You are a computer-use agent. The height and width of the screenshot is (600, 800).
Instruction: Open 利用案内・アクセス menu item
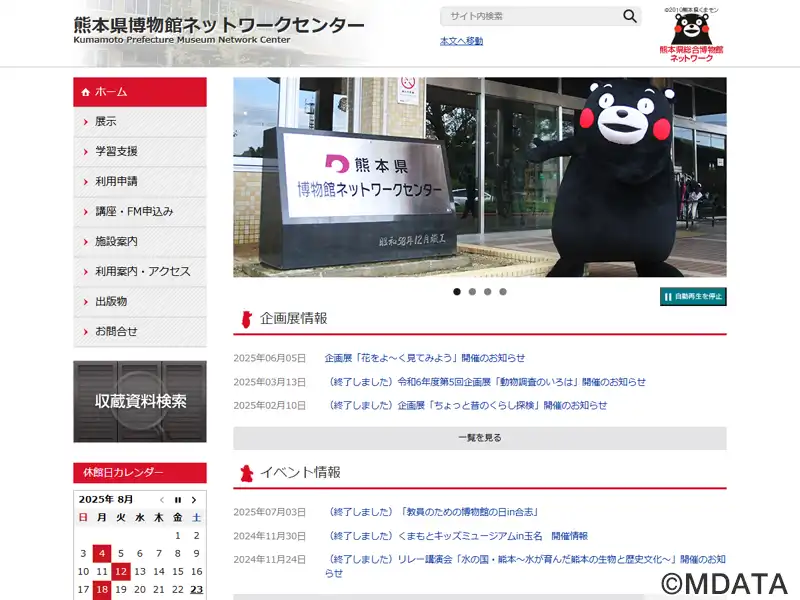pyautogui.click(x=140, y=271)
